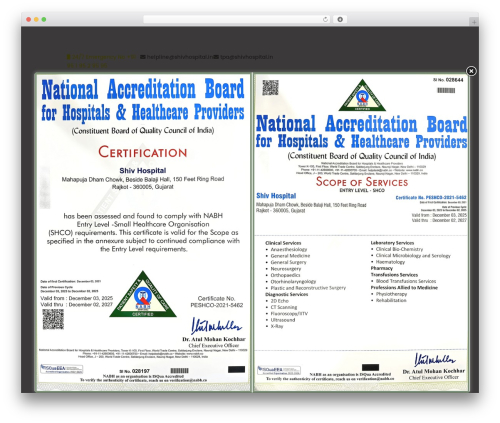Image resolution: width=500 pixels, height=423 pixels.
Task: Click NABH triangle logo atop Scope page
Action: click(362, 95)
